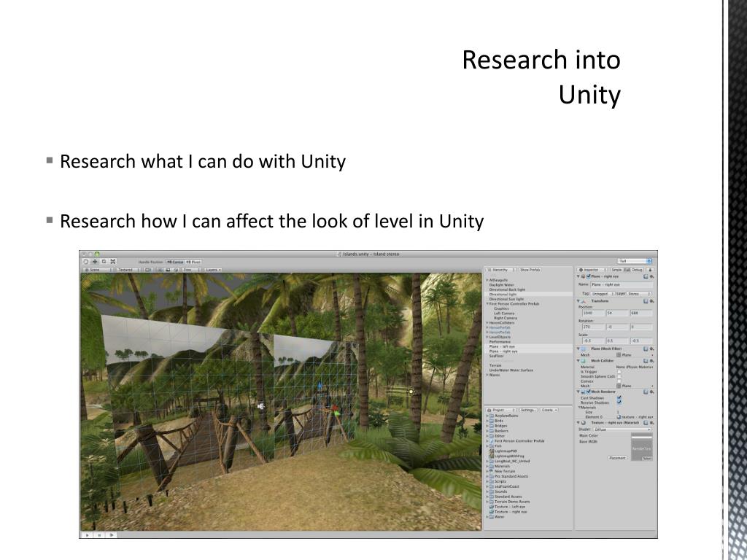Toggle the Plane - right eye active checkbox
Image resolution: width=747 pixels, height=560 pixels.
589,276
